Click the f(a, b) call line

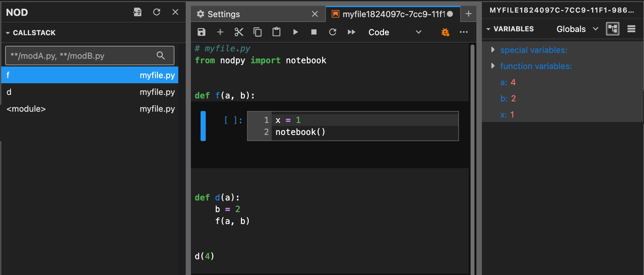(232, 221)
